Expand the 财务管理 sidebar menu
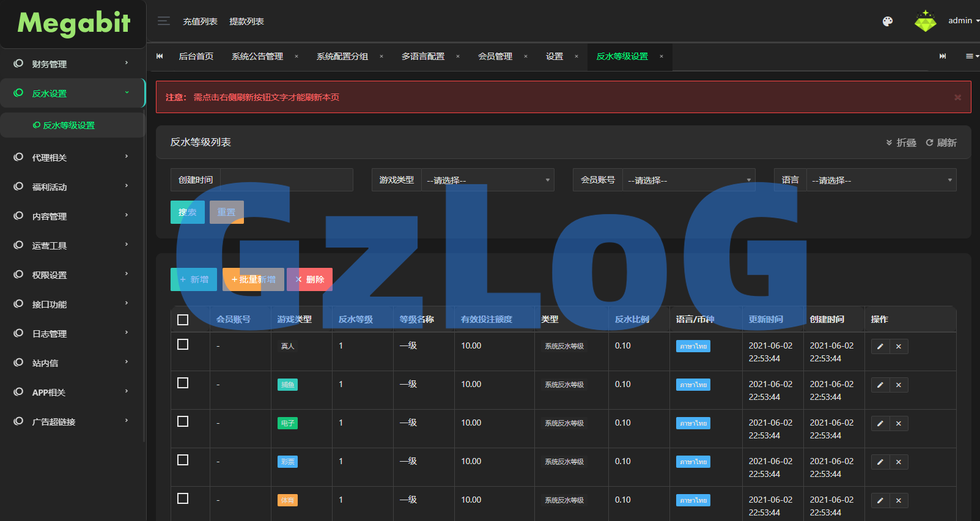Viewport: 980px width, 521px height. coord(72,64)
